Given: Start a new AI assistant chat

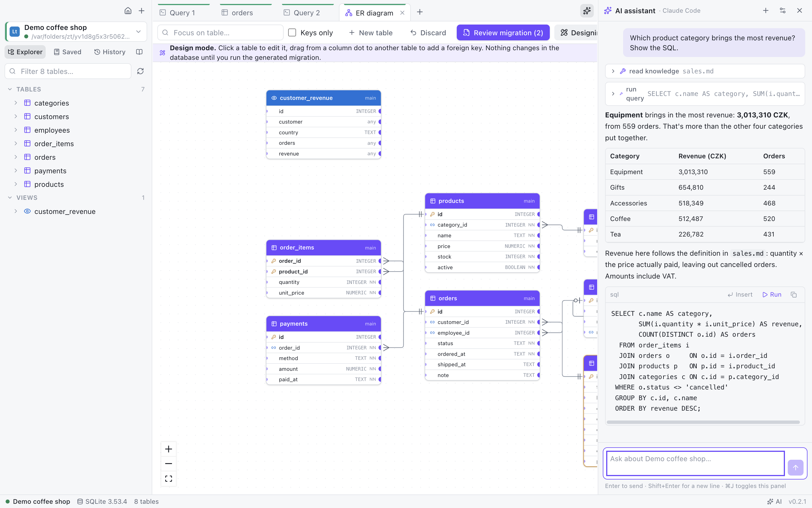Looking at the screenshot, I should pyautogui.click(x=766, y=10).
